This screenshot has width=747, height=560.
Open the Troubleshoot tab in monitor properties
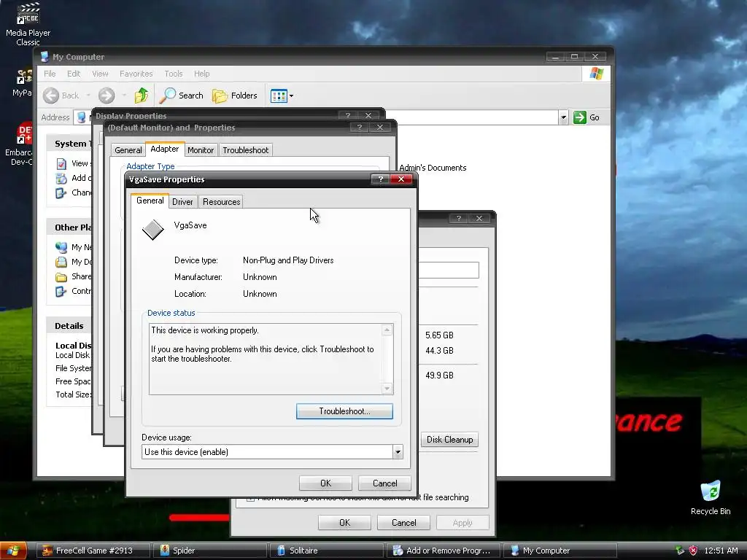click(x=245, y=150)
